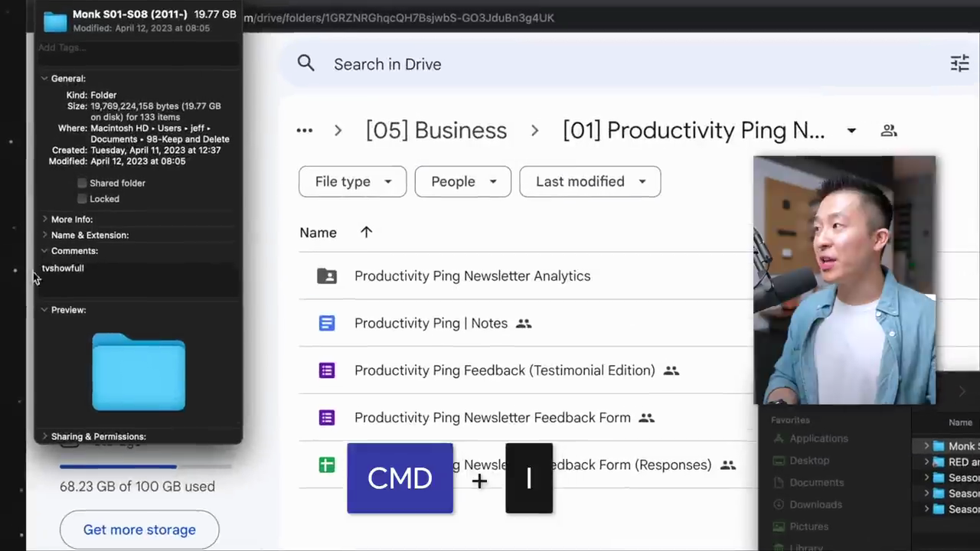Viewport: 980px width, 551px height.
Task: Collapse the Comments section
Action: pyautogui.click(x=44, y=250)
